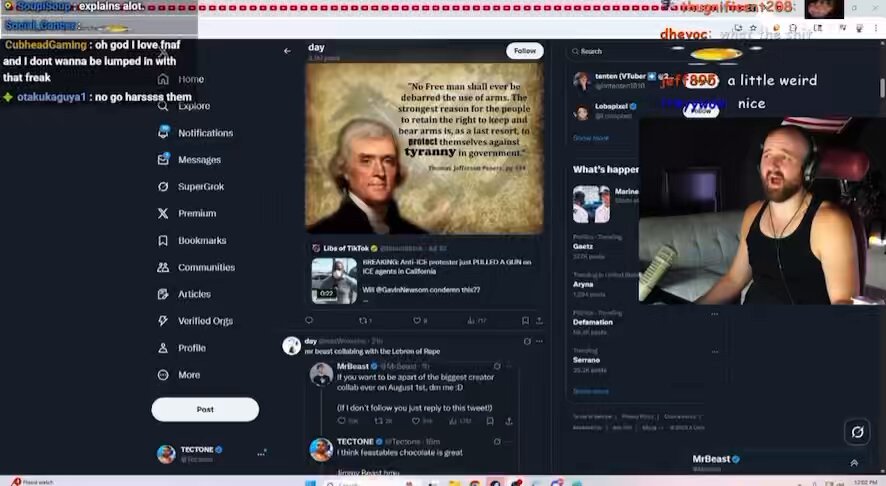Open MrBeast's avatar in the thread

point(321,374)
